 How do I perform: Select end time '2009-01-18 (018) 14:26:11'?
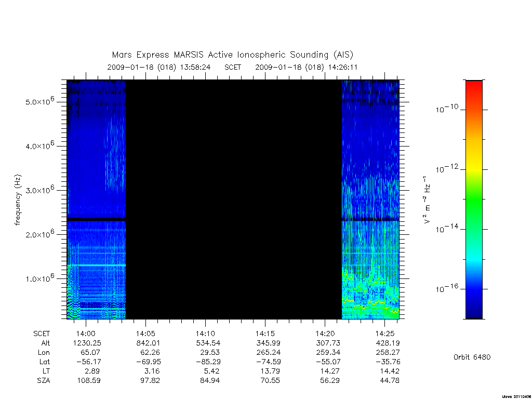pos(307,67)
